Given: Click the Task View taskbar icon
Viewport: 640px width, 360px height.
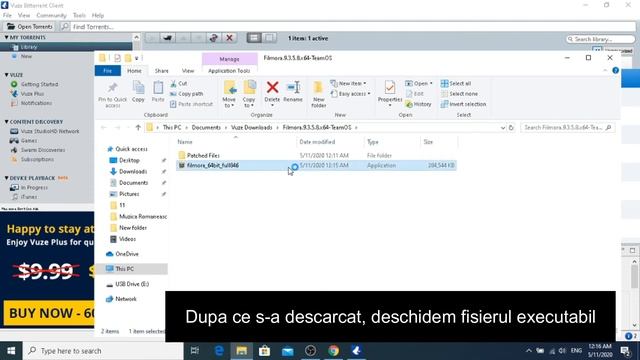Looking at the screenshot, I should coord(195,351).
